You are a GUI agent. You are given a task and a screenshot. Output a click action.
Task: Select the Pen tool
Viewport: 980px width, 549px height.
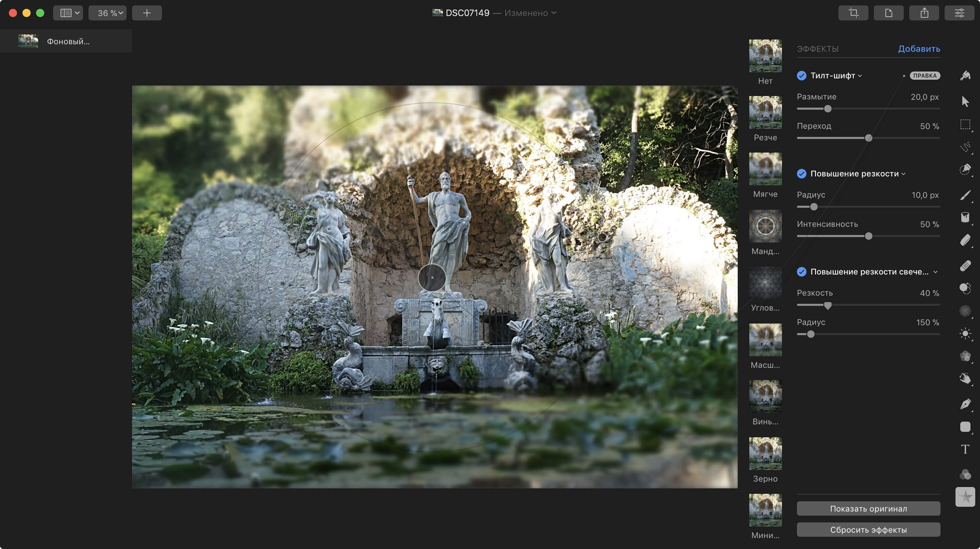pyautogui.click(x=965, y=404)
